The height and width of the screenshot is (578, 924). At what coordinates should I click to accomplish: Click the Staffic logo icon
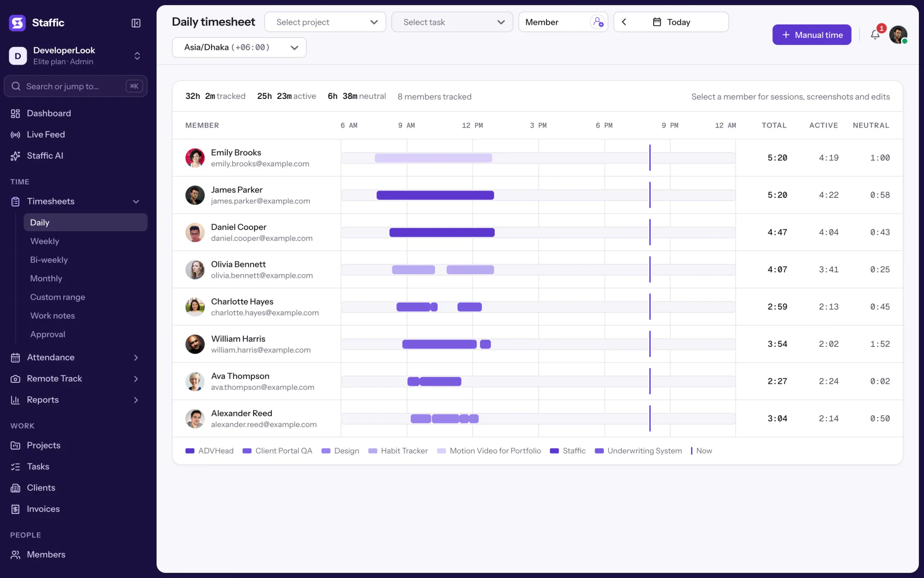(18, 23)
